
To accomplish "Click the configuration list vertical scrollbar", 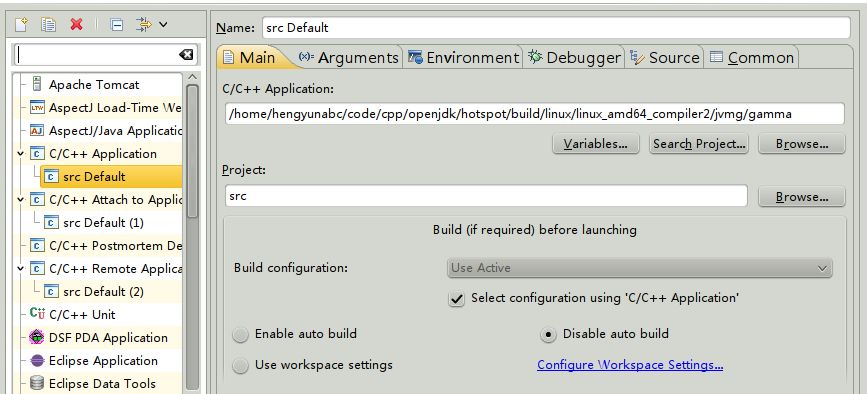I will (192, 151).
